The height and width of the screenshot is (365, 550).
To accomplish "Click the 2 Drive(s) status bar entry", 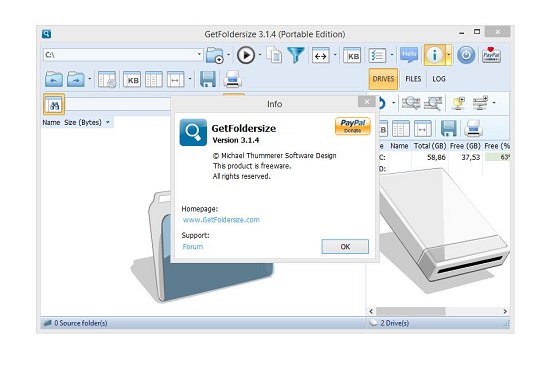I will point(395,323).
